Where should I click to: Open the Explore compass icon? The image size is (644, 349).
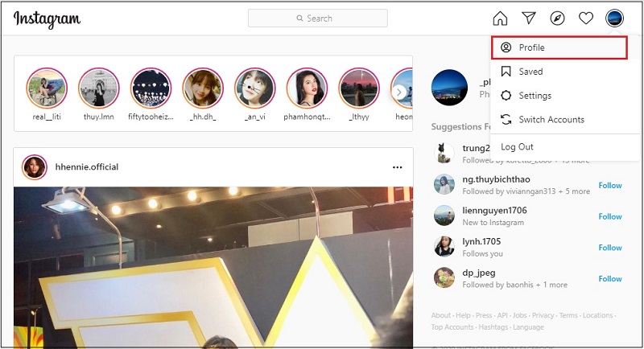[x=557, y=18]
